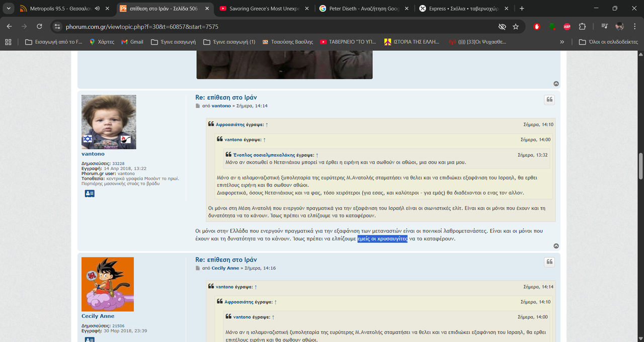Image resolution: width=644 pixels, height=342 pixels.
Task: Open the Chrome profile avatar
Action: point(619,26)
